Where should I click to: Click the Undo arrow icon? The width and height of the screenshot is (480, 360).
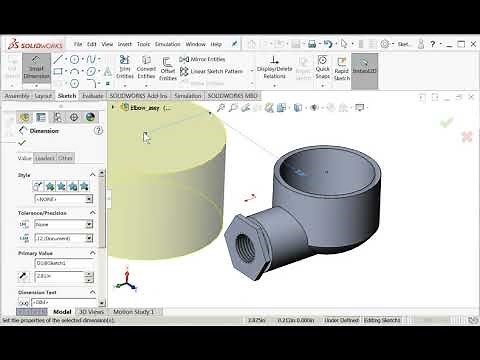tap(328, 44)
